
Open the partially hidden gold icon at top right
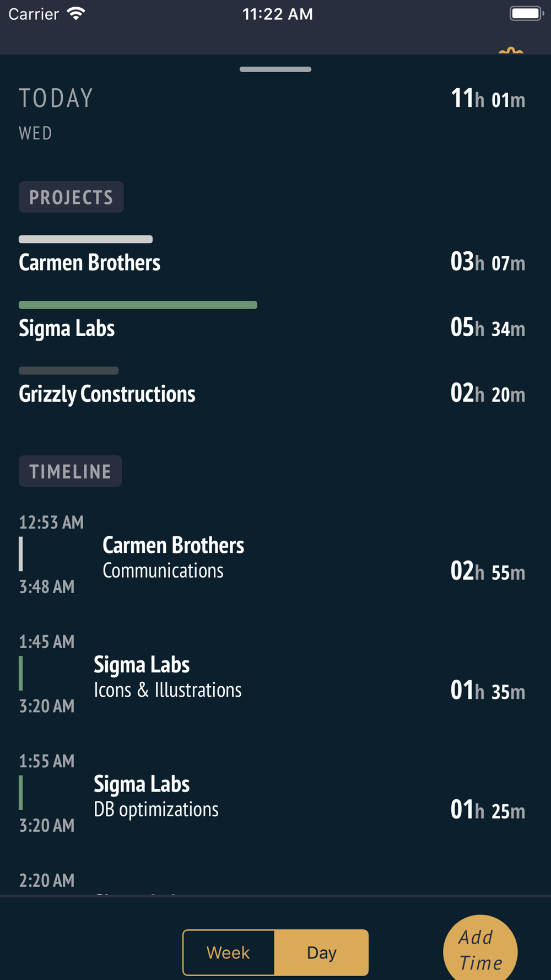[x=511, y=51]
